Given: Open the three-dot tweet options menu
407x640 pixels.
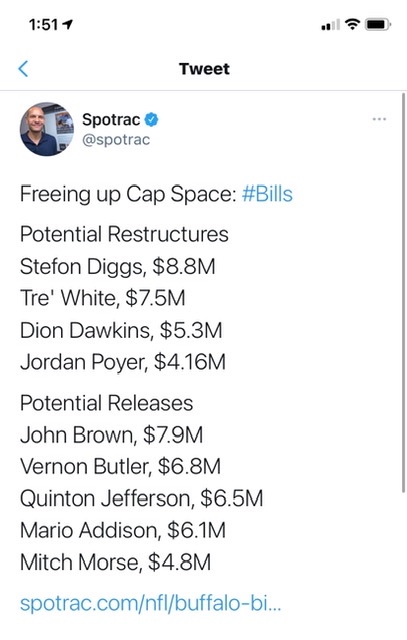Looking at the screenshot, I should [379, 119].
